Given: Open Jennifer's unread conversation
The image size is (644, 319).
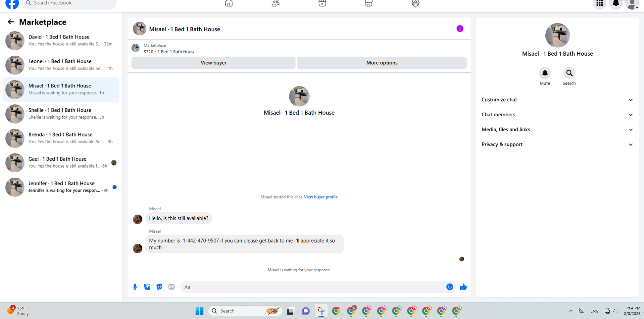Looking at the screenshot, I should [61, 187].
